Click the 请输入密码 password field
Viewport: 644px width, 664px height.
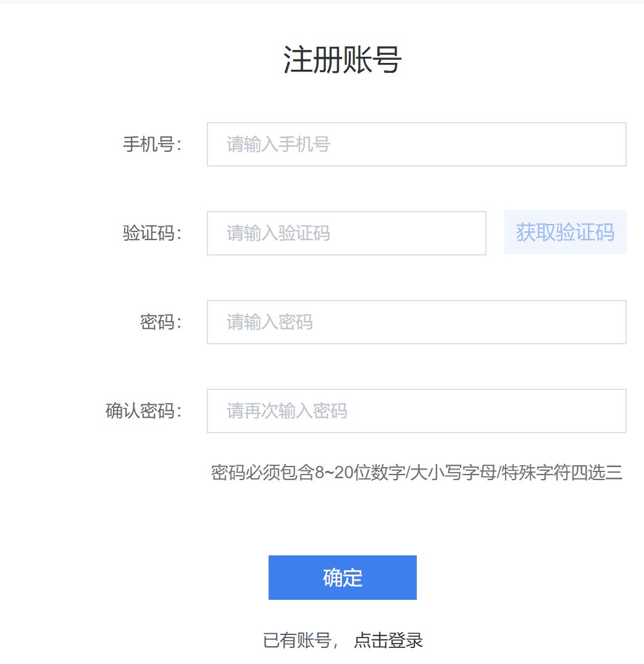point(416,322)
